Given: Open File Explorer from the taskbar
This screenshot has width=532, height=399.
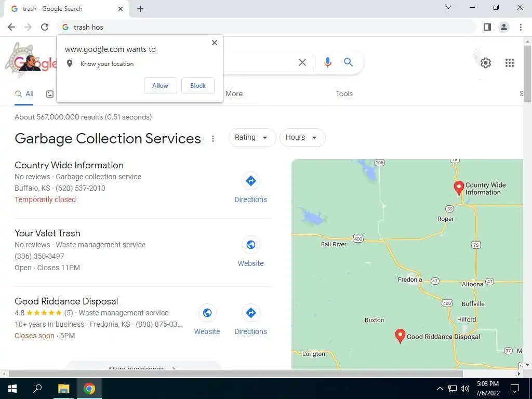Looking at the screenshot, I should click(63, 389).
